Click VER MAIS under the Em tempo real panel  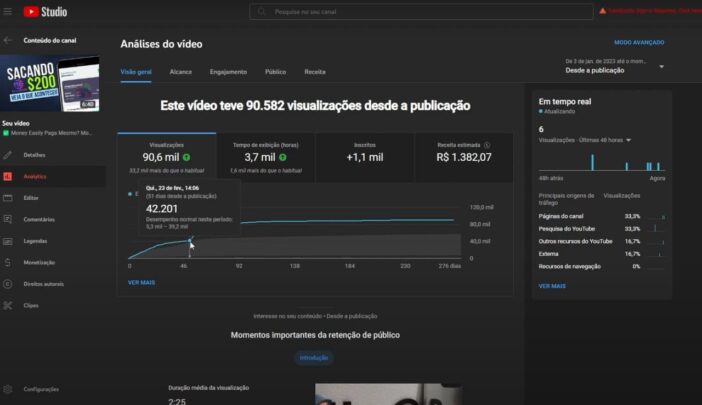point(552,286)
